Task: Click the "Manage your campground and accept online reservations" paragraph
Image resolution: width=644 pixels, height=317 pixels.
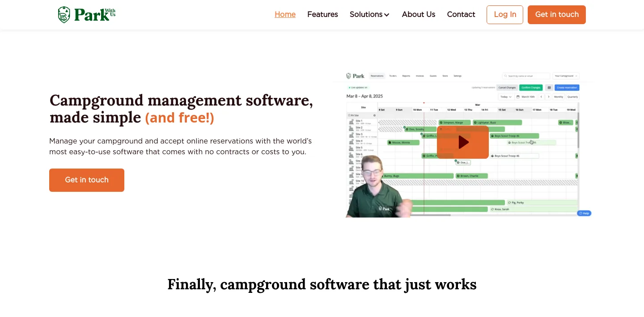Action: [181, 147]
